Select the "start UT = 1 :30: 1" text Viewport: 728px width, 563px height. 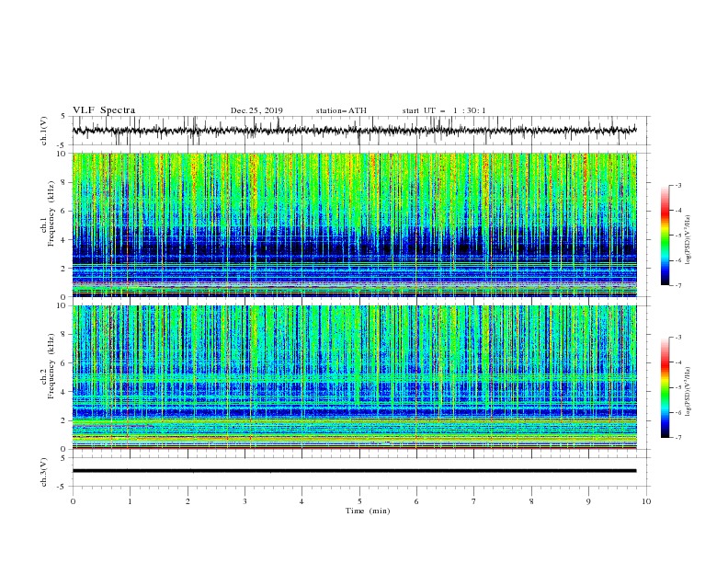(x=444, y=110)
